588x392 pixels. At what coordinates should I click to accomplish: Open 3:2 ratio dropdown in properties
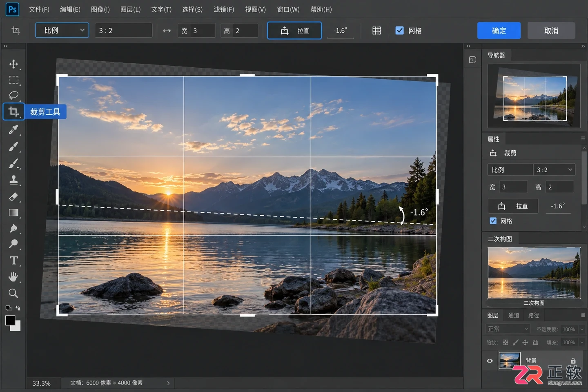click(555, 170)
